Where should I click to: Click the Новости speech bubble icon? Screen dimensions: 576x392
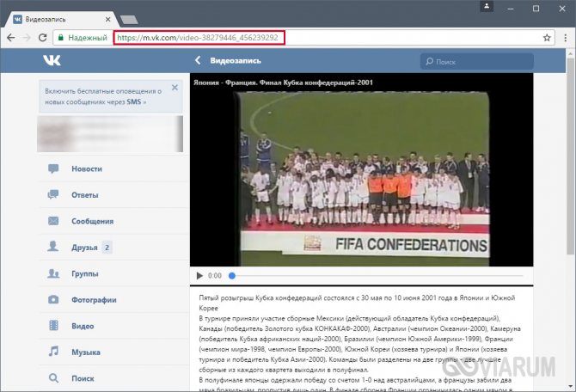[x=53, y=168]
